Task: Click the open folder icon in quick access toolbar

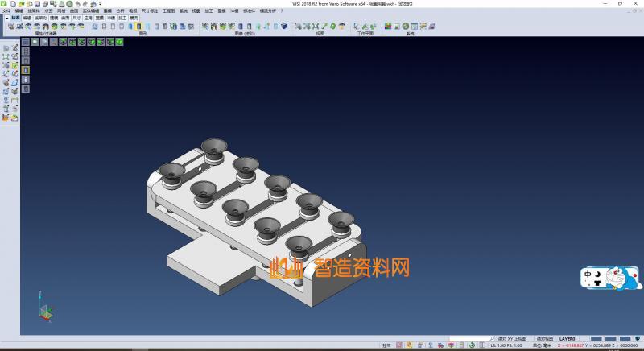Action: pyautogui.click(x=22, y=4)
